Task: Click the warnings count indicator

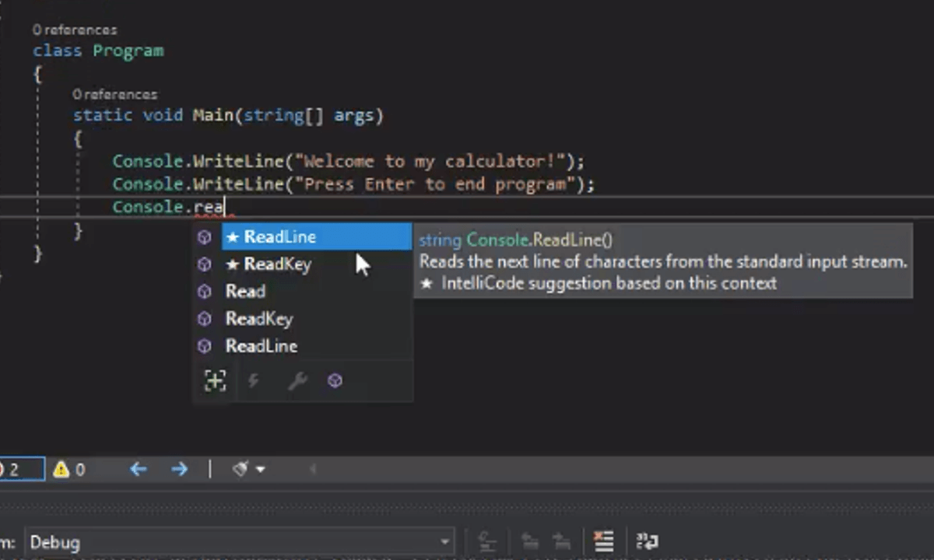Action: [x=68, y=470]
